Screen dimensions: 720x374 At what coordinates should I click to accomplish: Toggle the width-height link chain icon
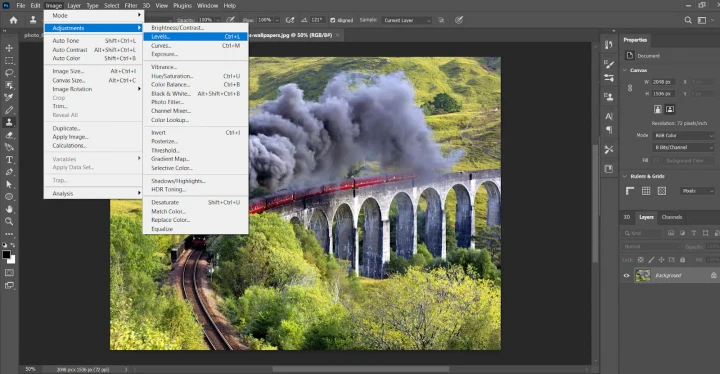coord(630,88)
